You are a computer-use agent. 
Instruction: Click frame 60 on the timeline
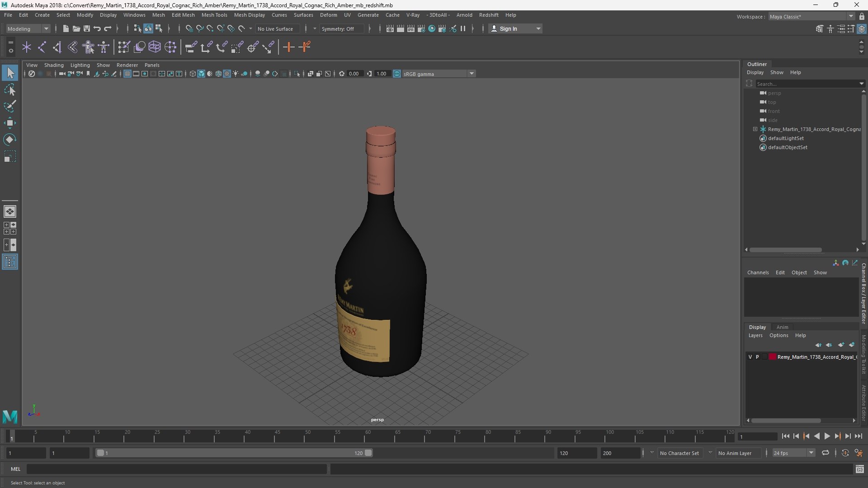pyautogui.click(x=368, y=436)
